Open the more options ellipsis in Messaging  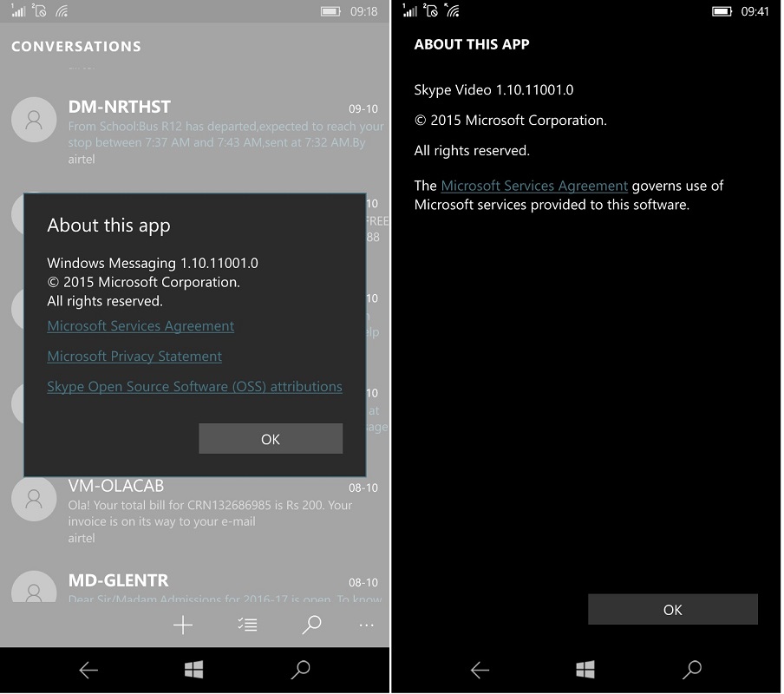(x=367, y=625)
